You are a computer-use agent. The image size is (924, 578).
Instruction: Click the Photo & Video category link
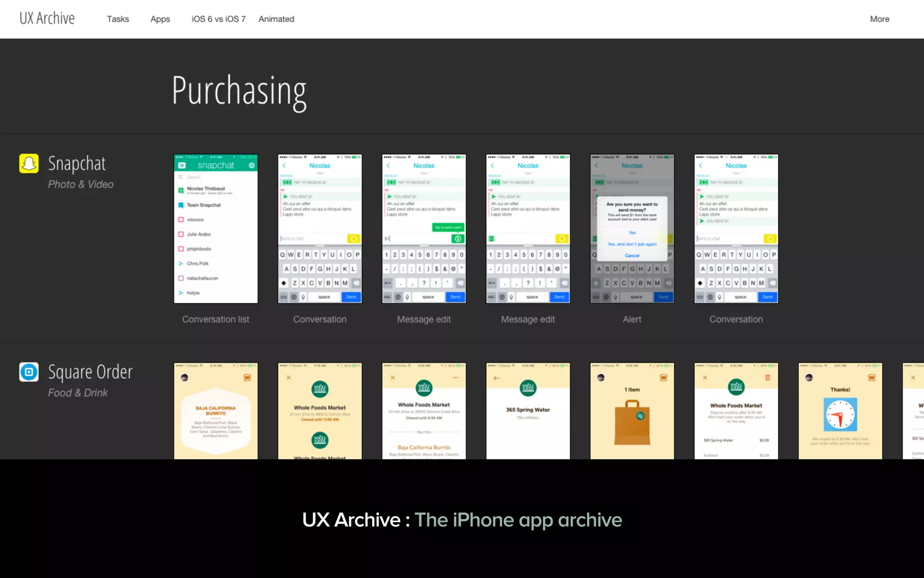(x=81, y=184)
